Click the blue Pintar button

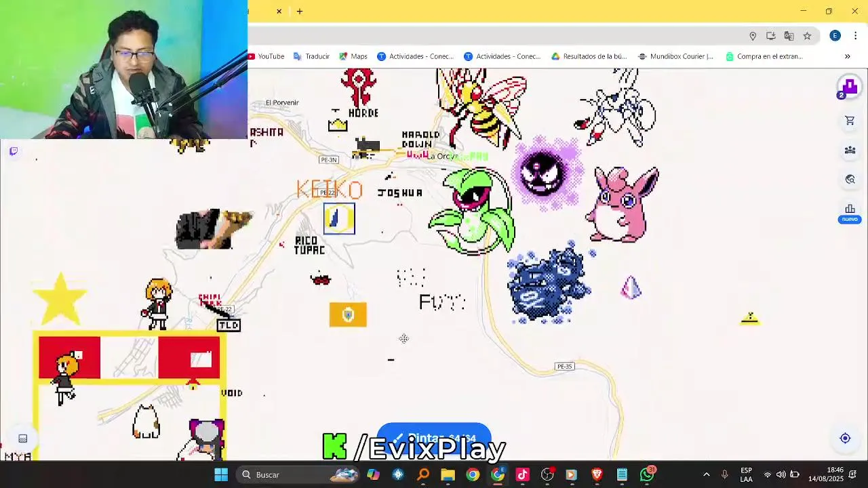[434, 438]
